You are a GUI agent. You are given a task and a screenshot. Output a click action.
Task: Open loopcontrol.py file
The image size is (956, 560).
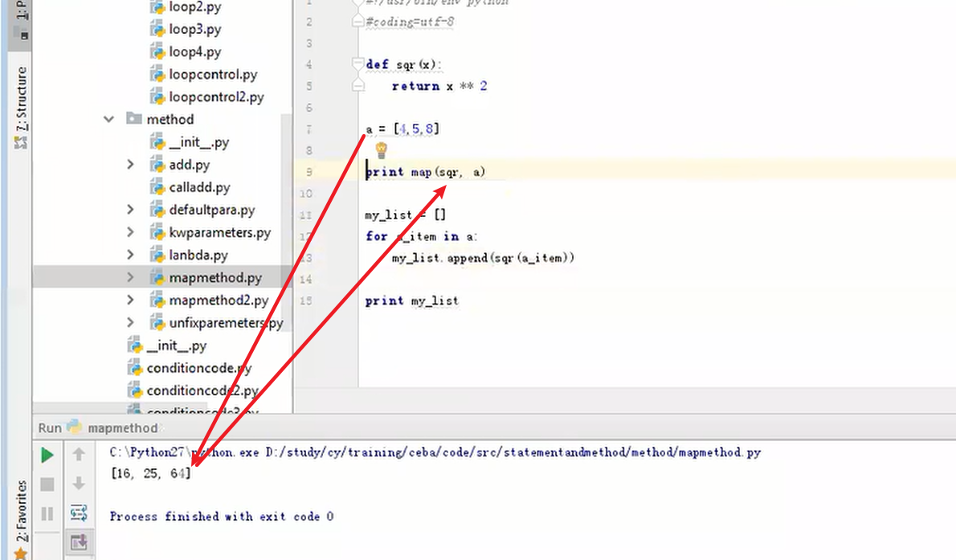coord(214,74)
